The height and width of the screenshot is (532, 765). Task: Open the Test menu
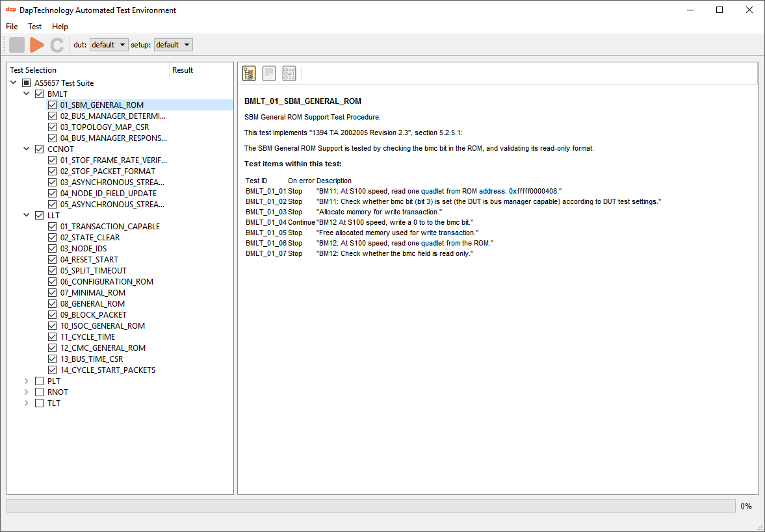pos(34,27)
